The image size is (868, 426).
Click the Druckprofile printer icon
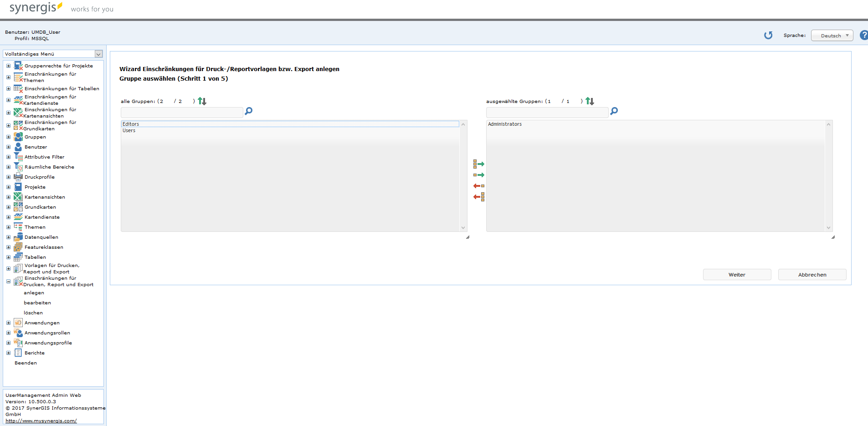pyautogui.click(x=18, y=177)
